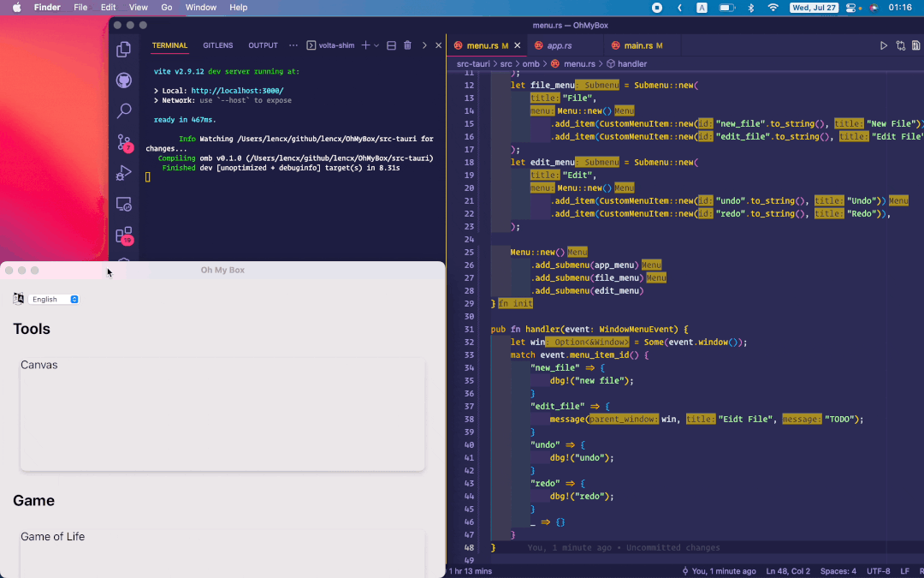
Task: Click the Kill Terminal trash icon
Action: tap(407, 45)
